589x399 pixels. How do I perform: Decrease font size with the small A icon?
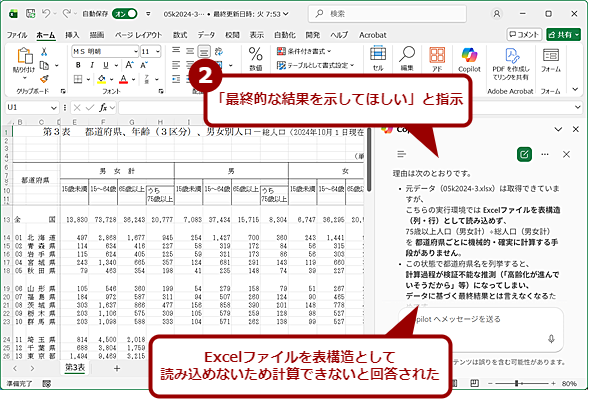coord(144,65)
